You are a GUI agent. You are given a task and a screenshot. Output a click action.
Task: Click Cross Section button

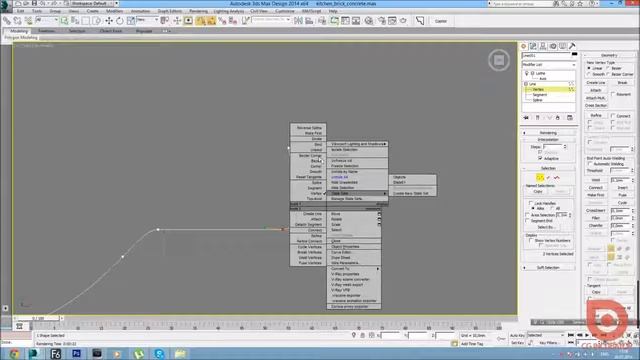pos(596,106)
